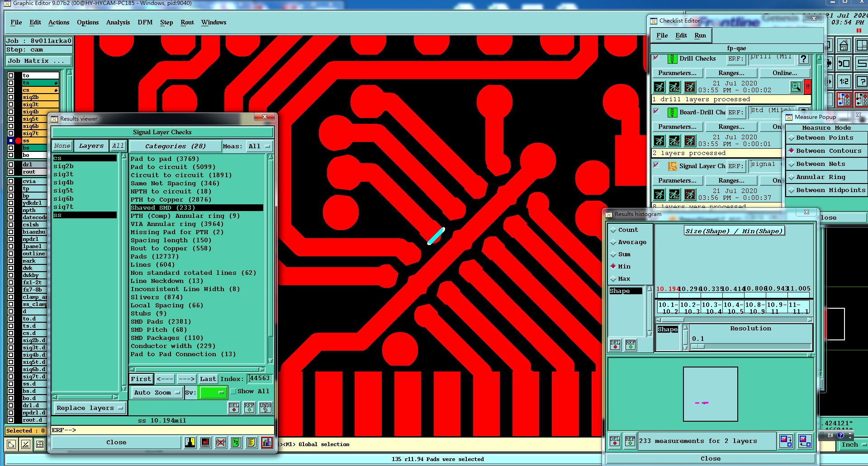Click REF icon under the Shape list

pyautogui.click(x=631, y=345)
